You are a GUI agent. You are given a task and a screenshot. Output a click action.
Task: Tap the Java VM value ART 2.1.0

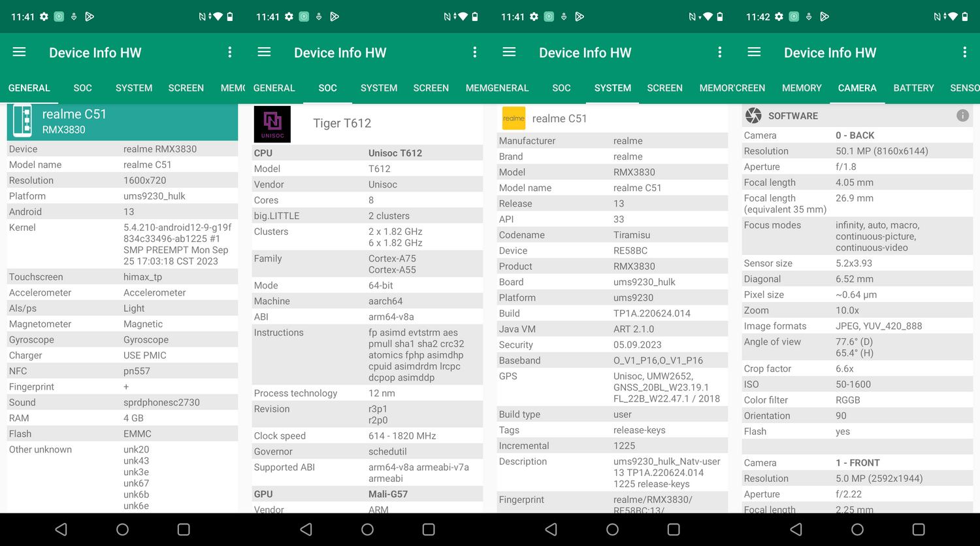(x=634, y=330)
